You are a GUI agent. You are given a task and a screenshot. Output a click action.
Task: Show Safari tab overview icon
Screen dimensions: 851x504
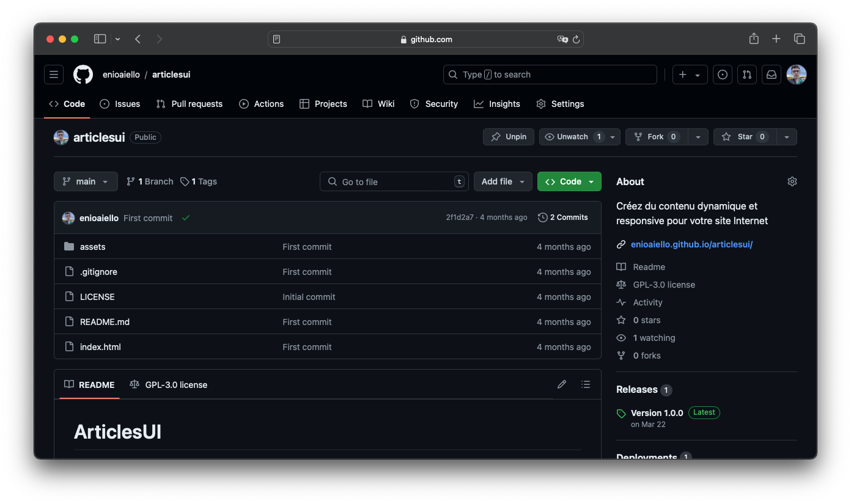[799, 39]
